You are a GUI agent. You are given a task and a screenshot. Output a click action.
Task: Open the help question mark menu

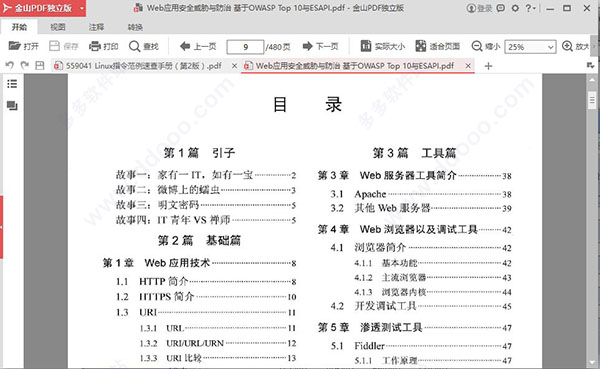pos(530,8)
